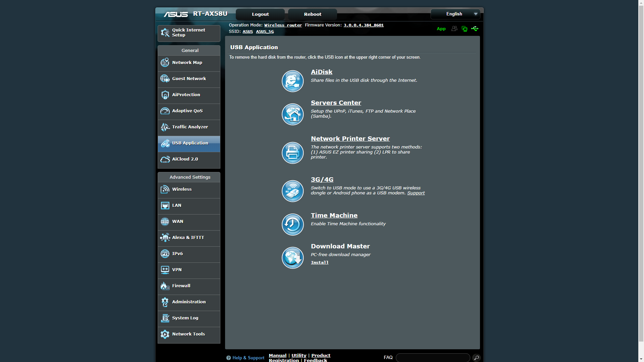
Task: Open the firmware version link
Action: pos(363,25)
